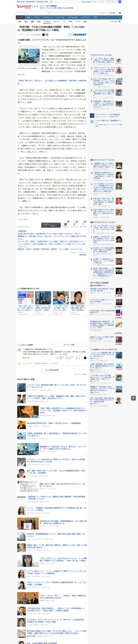Select the エキスパート navigation tab
This screenshot has height=644, width=138.
tap(48, 17)
